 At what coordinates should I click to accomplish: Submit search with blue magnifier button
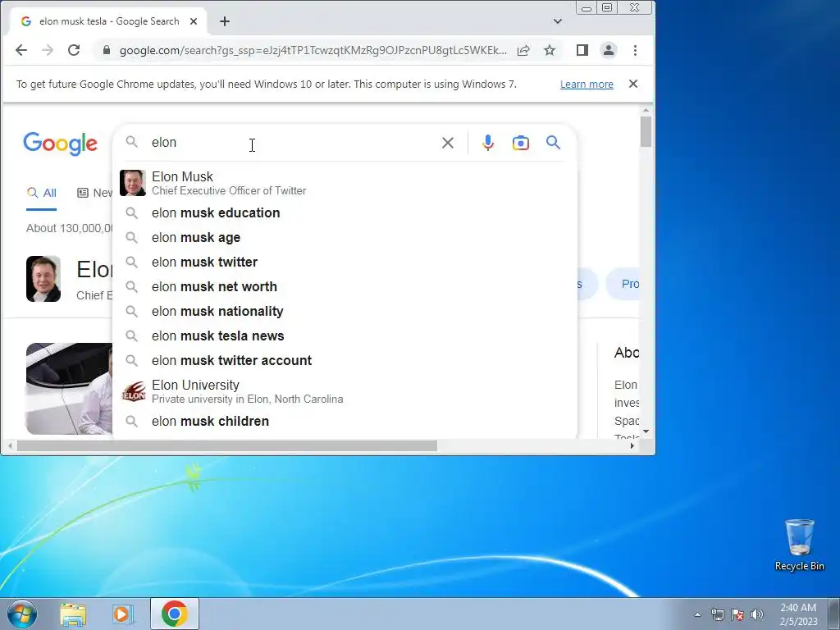pos(554,143)
